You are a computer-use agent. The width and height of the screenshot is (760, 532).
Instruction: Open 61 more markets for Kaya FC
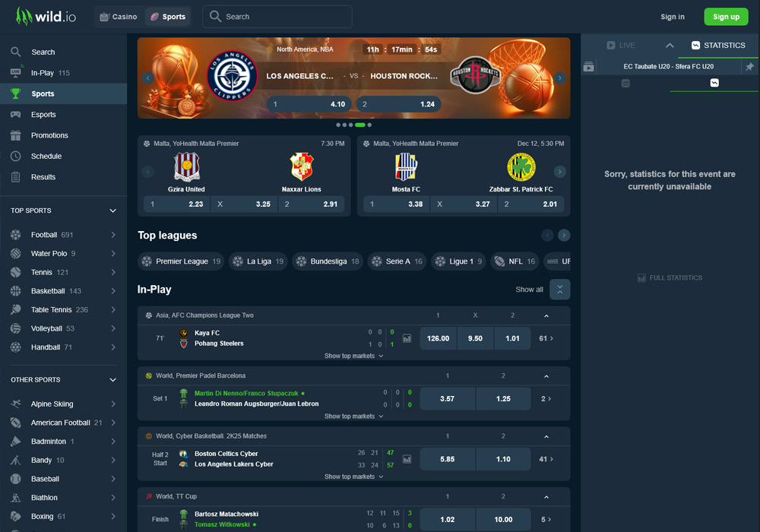coord(546,338)
